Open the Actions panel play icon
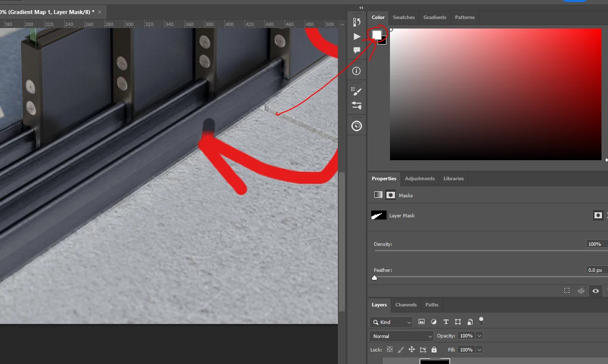 [x=357, y=37]
